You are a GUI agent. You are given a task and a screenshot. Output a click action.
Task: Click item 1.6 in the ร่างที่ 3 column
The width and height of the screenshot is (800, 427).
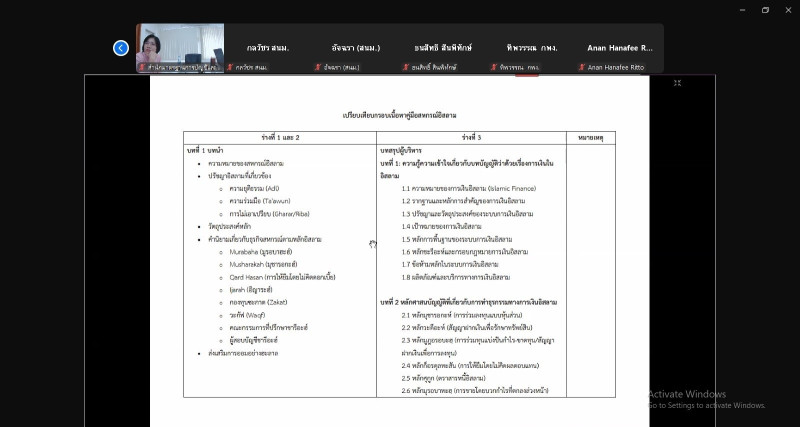[465, 252]
